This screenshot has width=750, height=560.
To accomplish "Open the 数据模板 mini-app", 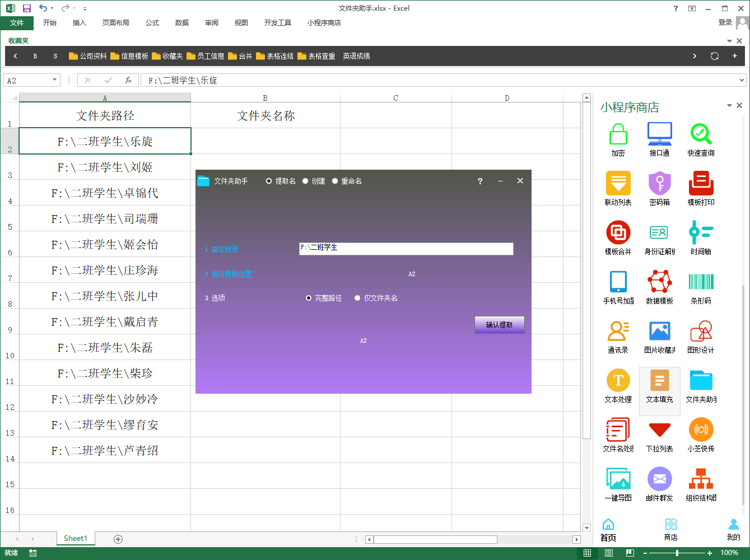I will [x=659, y=287].
